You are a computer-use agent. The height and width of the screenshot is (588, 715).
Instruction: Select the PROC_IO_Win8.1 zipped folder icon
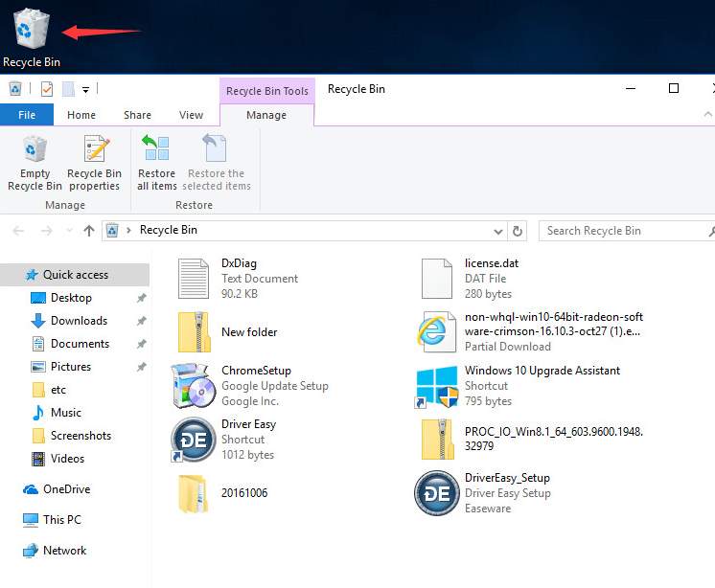coord(438,440)
